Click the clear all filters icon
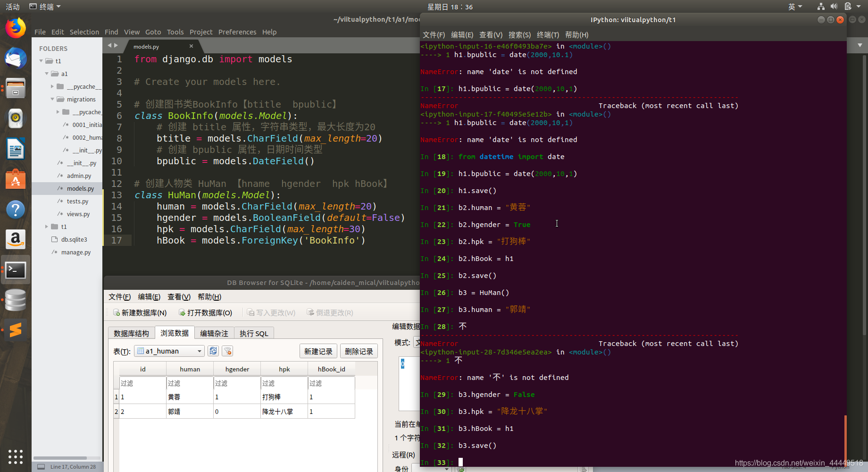Viewport: 868px width, 472px height. pyautogui.click(x=227, y=351)
